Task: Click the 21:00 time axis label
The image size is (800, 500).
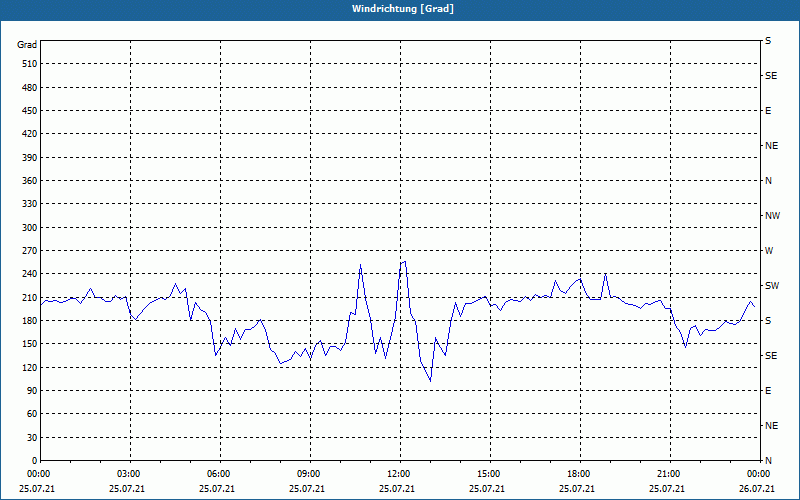Action: pyautogui.click(x=666, y=474)
